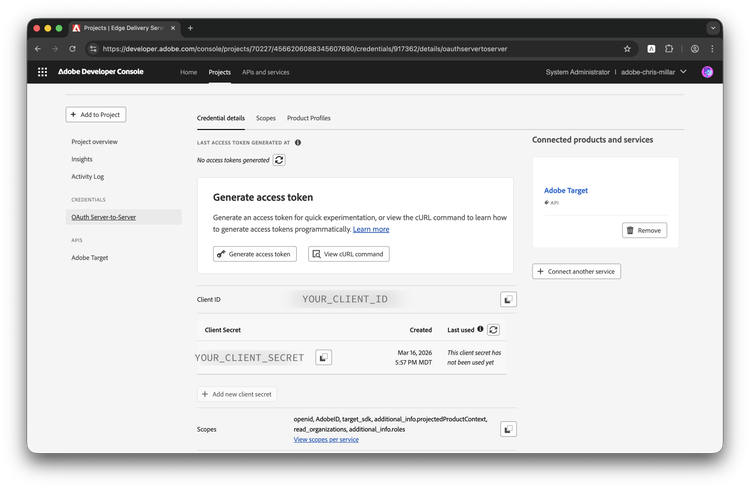Switch to the Scopes tab

pos(266,118)
